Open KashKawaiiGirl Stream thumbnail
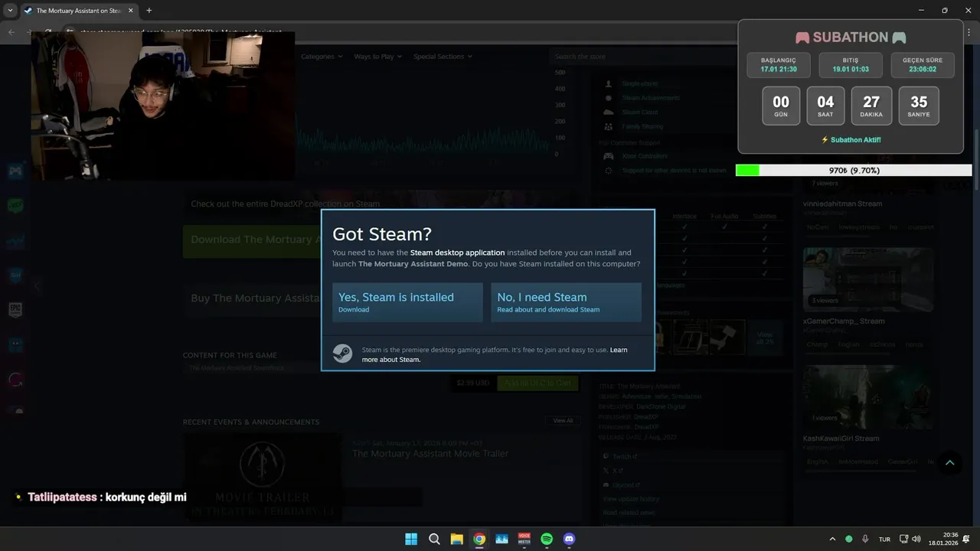980x551 pixels. click(867, 397)
